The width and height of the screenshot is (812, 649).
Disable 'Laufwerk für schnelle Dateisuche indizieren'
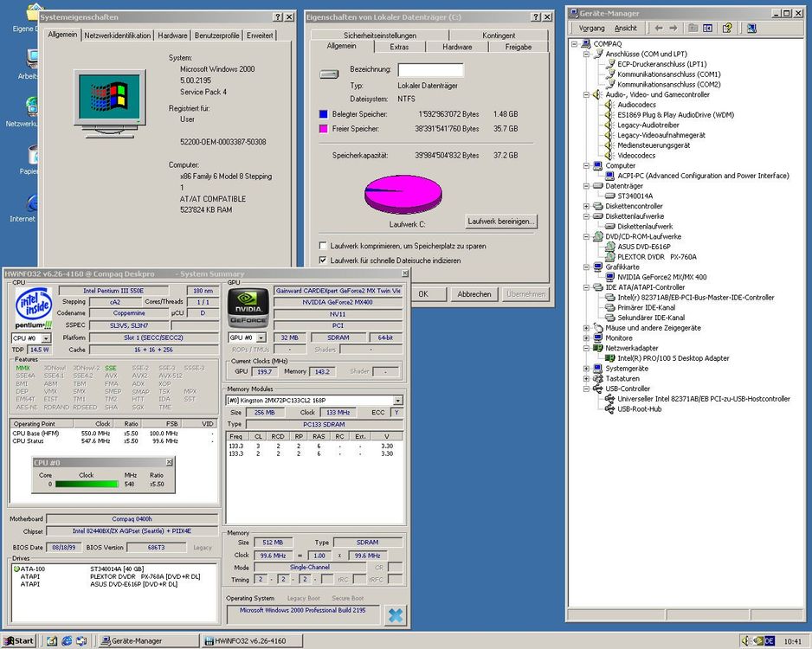tap(324, 260)
